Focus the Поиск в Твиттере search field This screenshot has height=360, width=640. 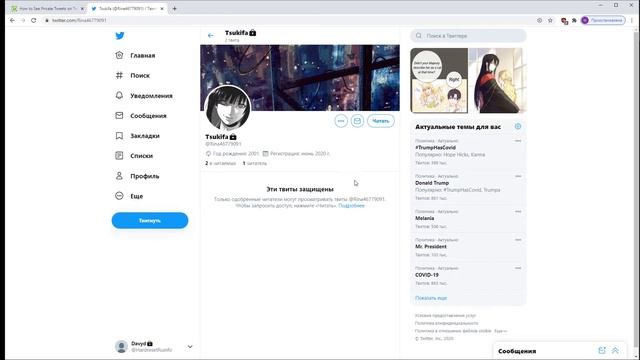pos(469,36)
